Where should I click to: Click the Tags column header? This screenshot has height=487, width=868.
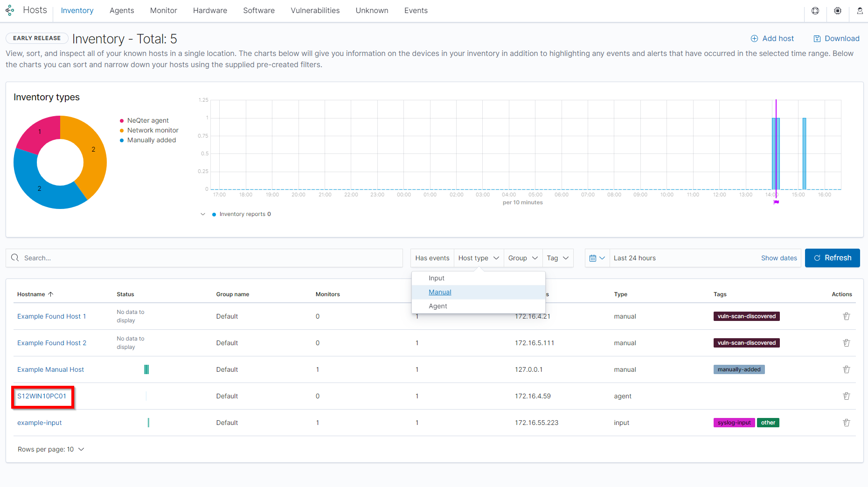[720, 294]
